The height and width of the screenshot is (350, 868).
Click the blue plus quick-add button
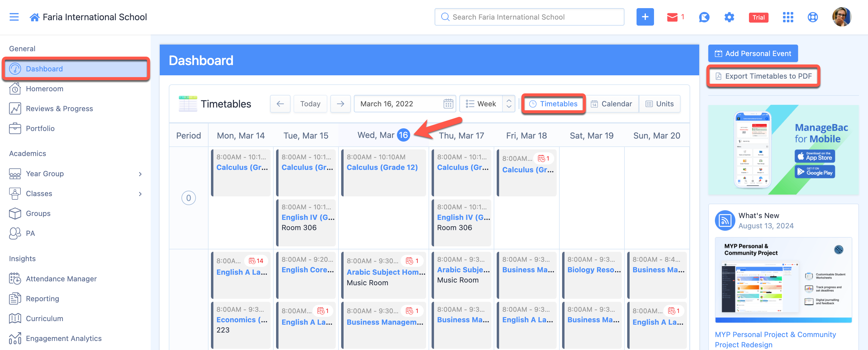click(645, 17)
